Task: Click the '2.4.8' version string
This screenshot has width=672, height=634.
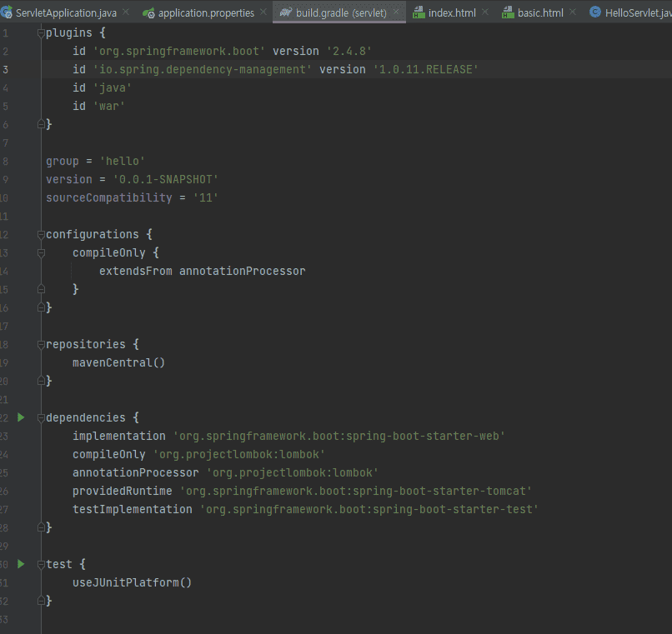Action: [349, 51]
